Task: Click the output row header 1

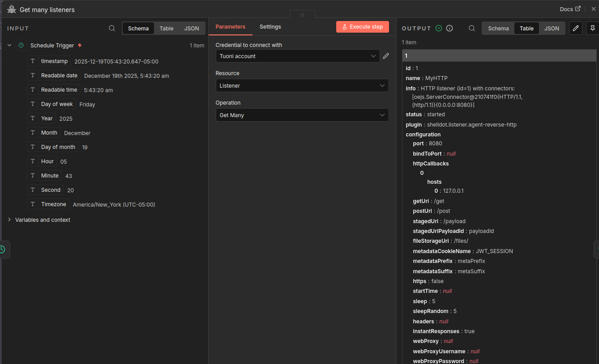Action: pos(499,55)
